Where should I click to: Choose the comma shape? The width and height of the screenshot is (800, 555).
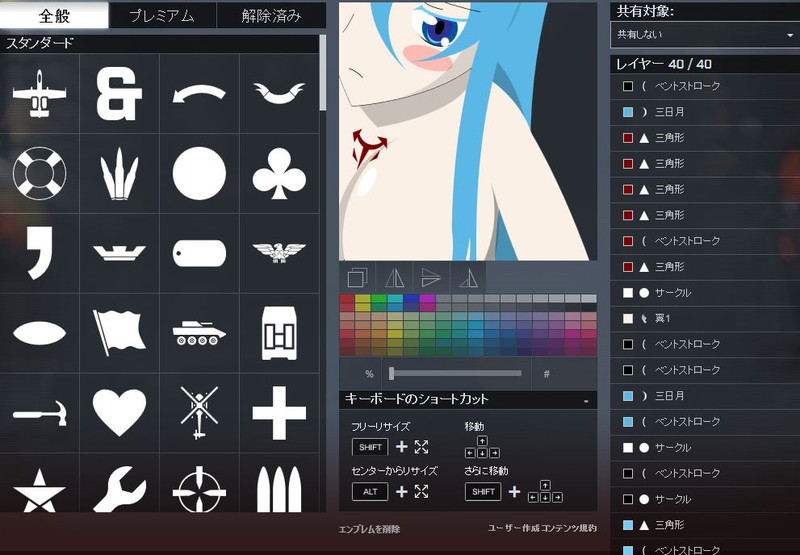pos(39,253)
